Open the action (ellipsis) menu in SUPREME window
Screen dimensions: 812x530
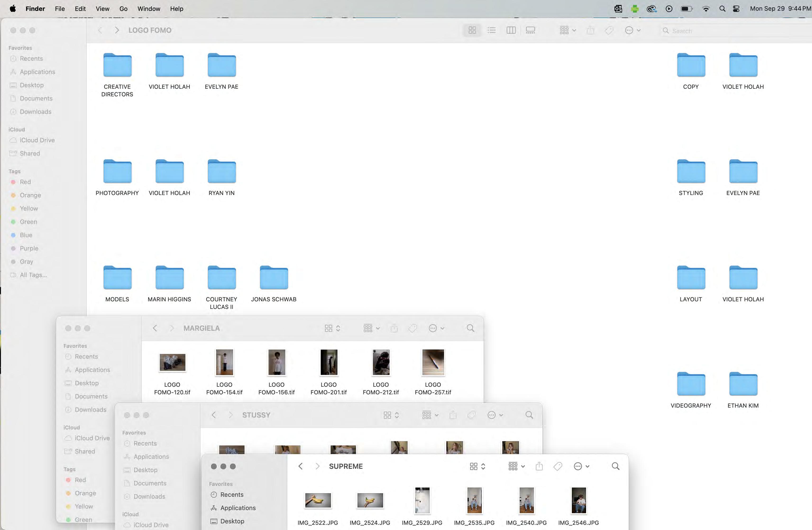coord(581,466)
